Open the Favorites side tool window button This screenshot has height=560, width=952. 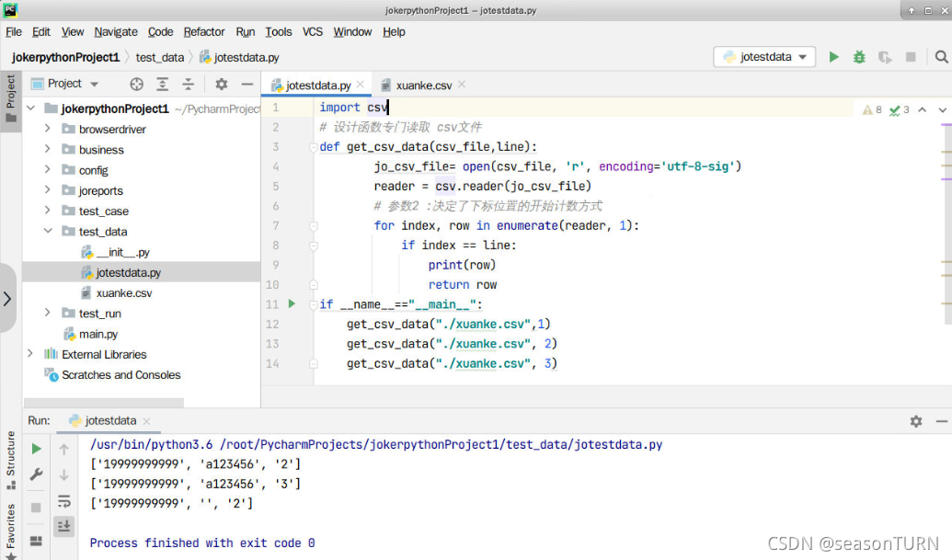click(11, 531)
